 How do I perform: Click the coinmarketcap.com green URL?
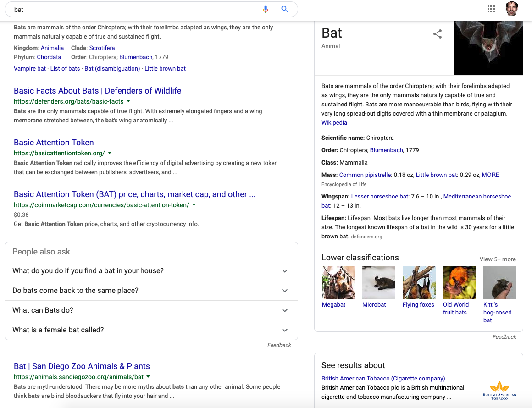tap(101, 205)
